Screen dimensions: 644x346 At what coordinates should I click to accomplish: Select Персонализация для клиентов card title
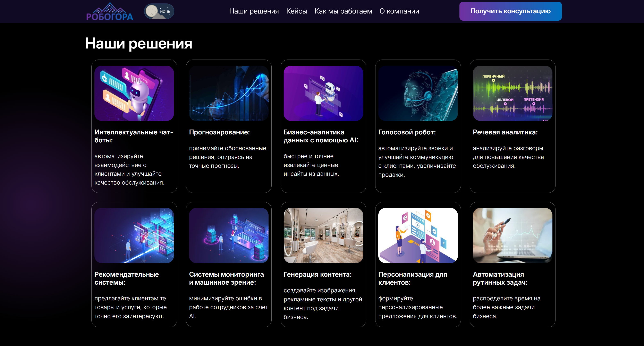coord(413,278)
